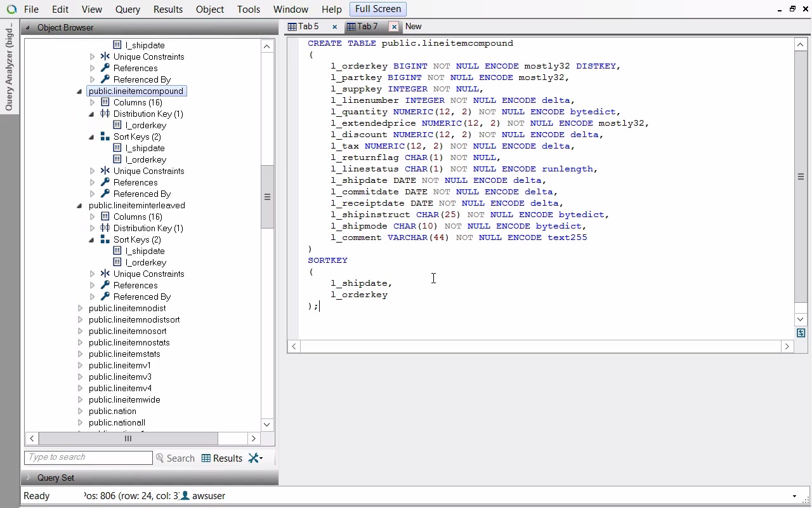Click the awsuser user icon
The height and width of the screenshot is (508, 812).
point(185,495)
